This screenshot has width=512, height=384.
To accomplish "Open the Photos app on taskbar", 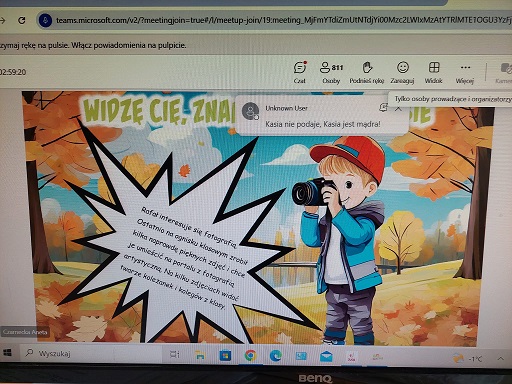I will (x=301, y=356).
